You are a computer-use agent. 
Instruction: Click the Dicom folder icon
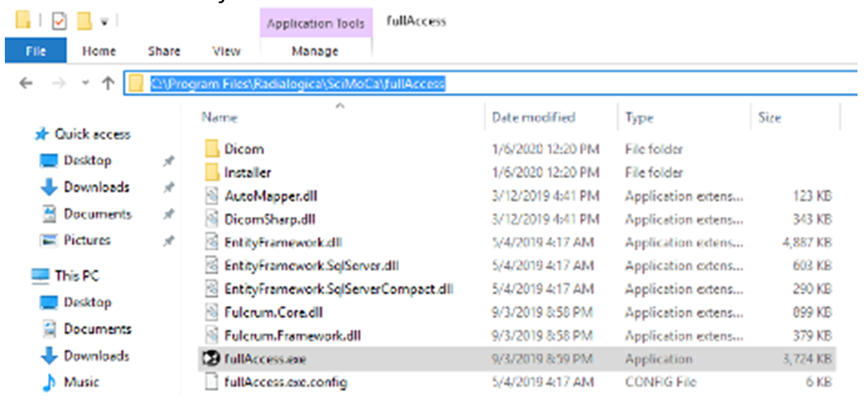pyautogui.click(x=212, y=149)
